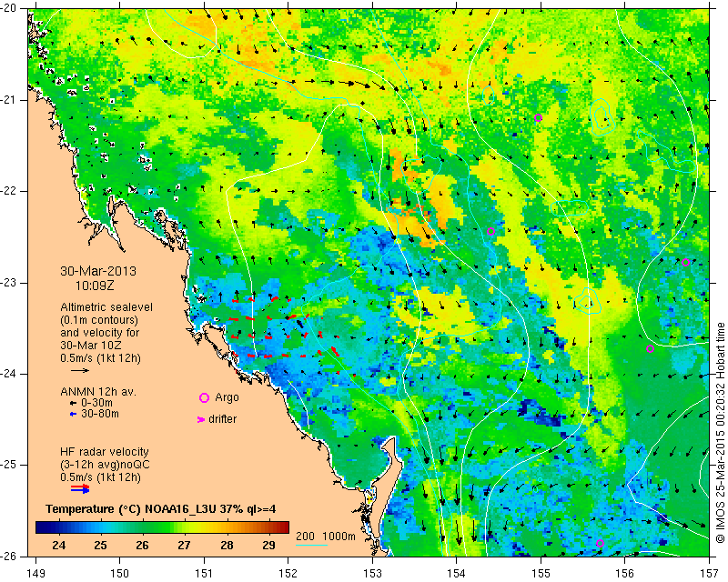Screen dimensions: 728x582
Task: Click the time label 10:09Z
Action: point(95,286)
